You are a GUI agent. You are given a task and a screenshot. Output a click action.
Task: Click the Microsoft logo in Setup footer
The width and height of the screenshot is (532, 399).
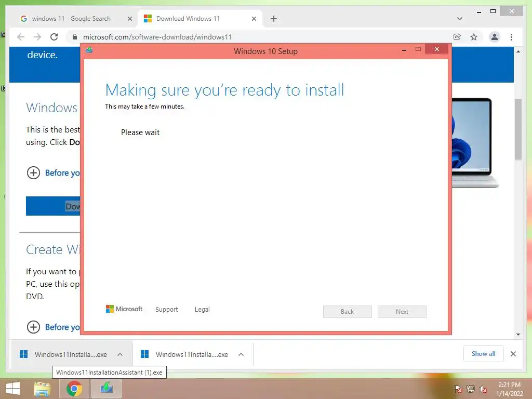(x=124, y=309)
